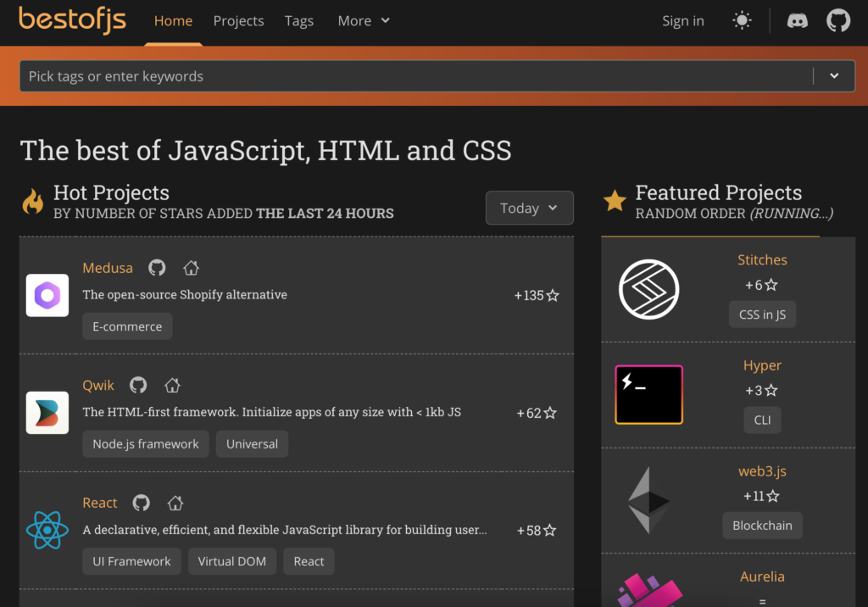Screen dimensions: 868x607
Task: Click React's homepage house icon
Action: 175,503
